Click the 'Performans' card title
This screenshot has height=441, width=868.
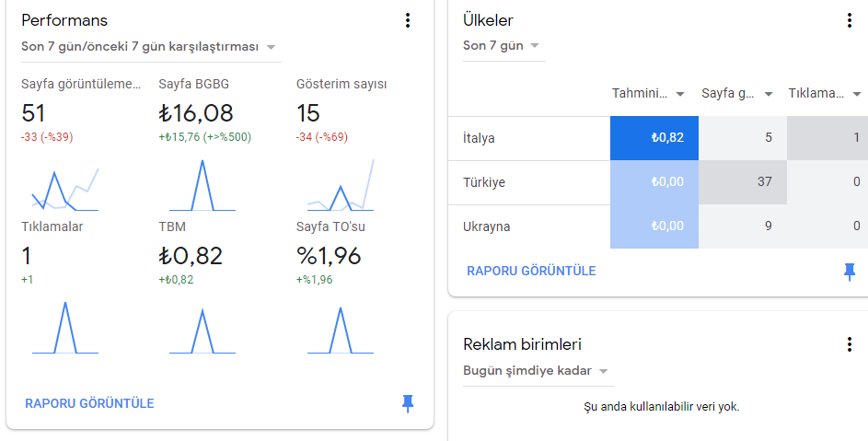click(x=64, y=20)
